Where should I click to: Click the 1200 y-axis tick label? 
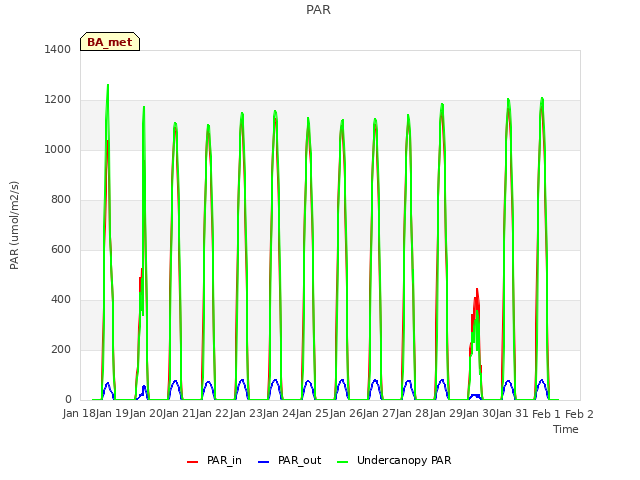pos(58,100)
